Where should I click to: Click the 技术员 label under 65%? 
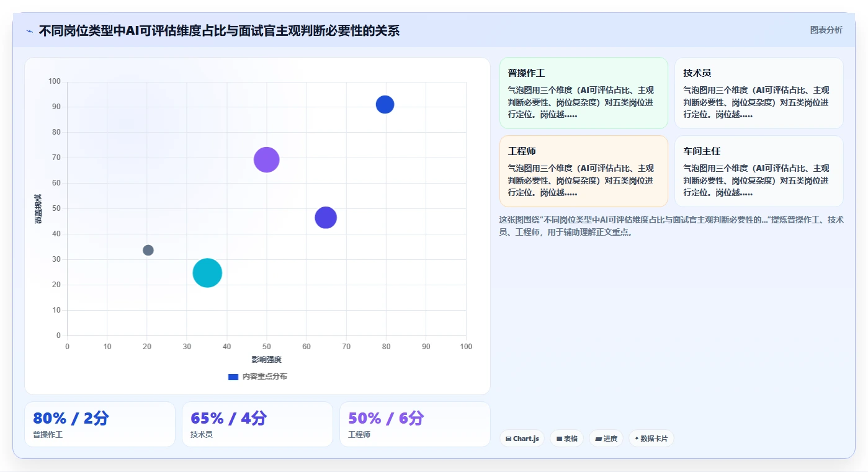coord(202,435)
